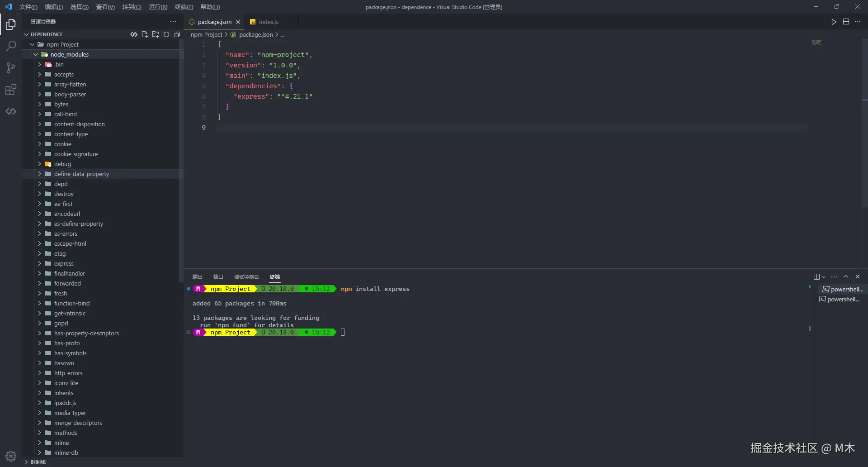Expand the timeline section at explorer bottom
The image size is (868, 467).
tap(26, 462)
